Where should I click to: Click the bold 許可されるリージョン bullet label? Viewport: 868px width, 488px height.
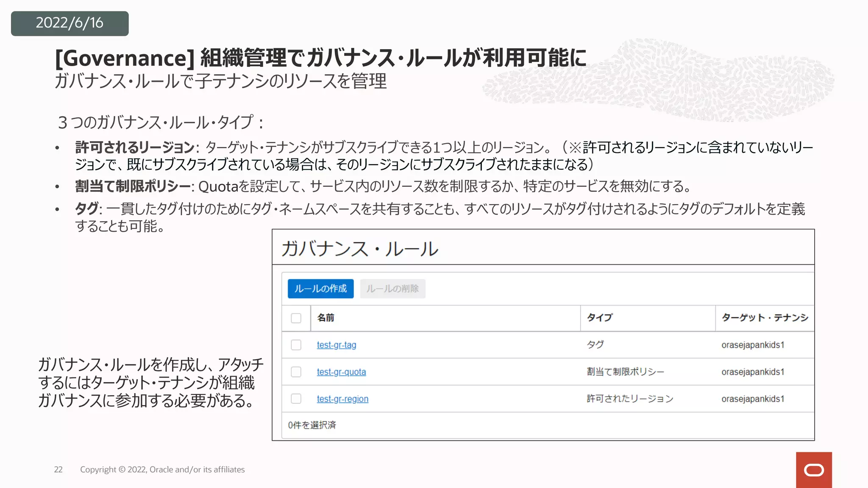135,147
